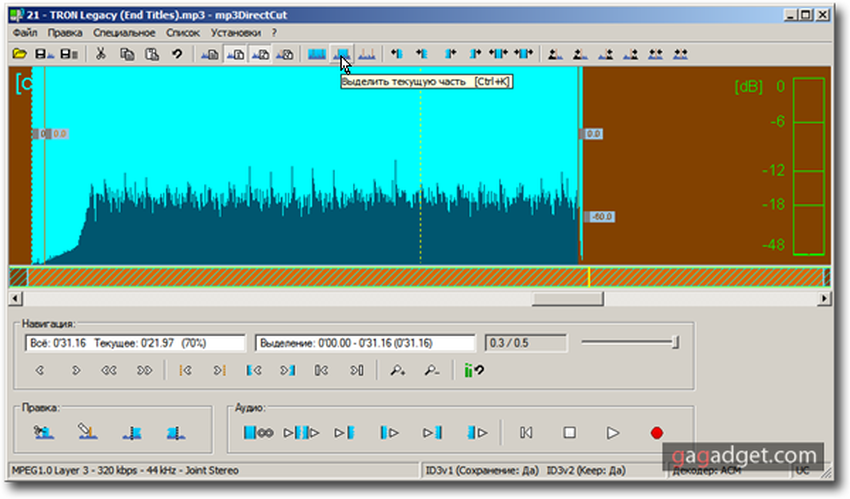The height and width of the screenshot is (499, 850).
Task: Click the Cut scissors icon in toolbar
Action: coord(101,53)
